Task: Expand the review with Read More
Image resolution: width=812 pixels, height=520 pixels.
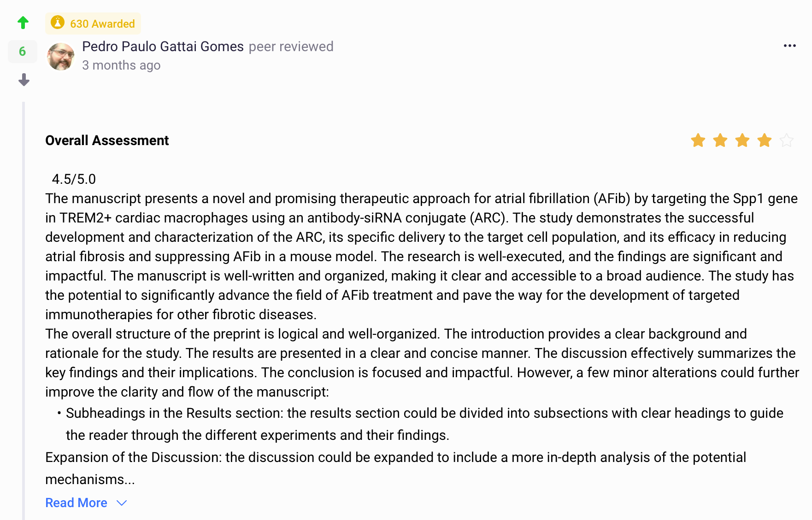Action: [76, 502]
